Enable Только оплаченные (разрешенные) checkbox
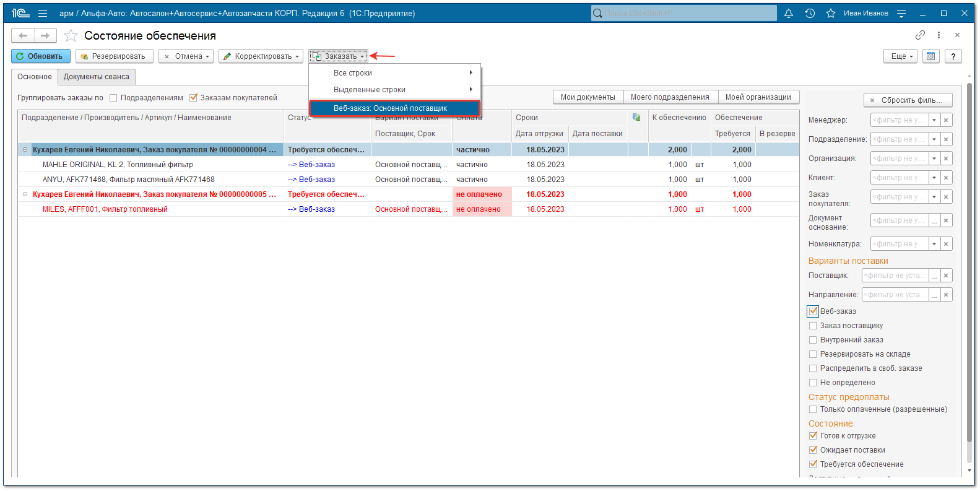The width and height of the screenshot is (980, 491). (813, 409)
